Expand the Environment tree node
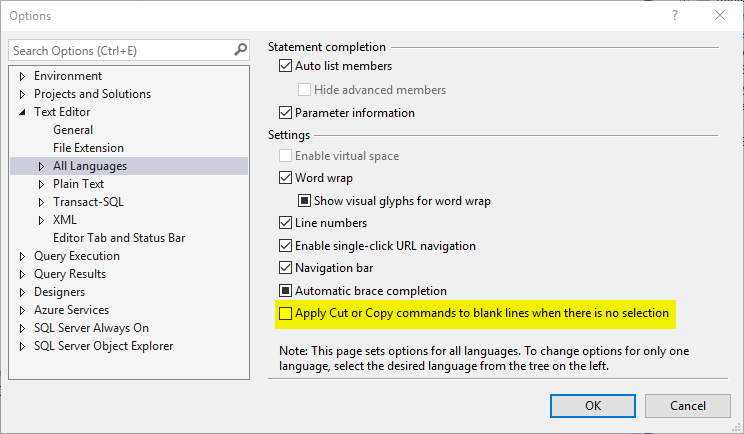Screen dimensions: 744x434 [x=23, y=76]
